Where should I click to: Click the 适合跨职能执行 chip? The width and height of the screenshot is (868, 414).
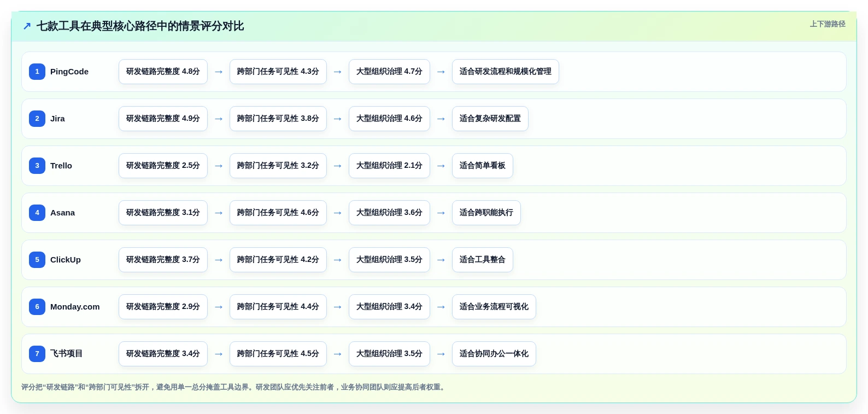click(486, 213)
